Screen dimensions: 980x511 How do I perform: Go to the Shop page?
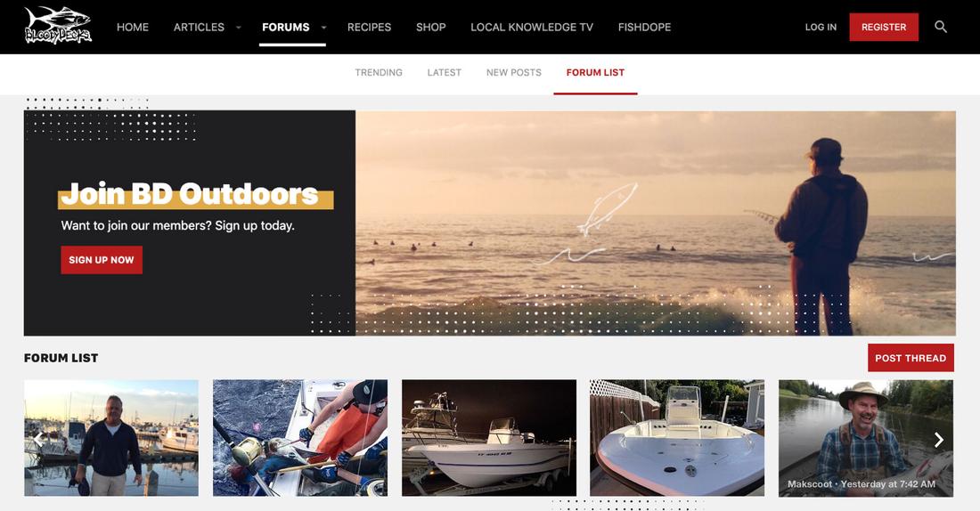point(430,27)
